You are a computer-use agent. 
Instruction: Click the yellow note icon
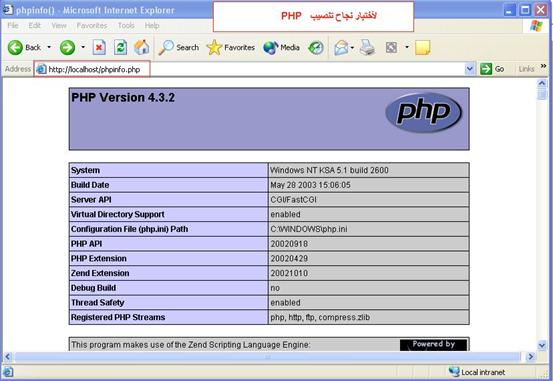423,48
